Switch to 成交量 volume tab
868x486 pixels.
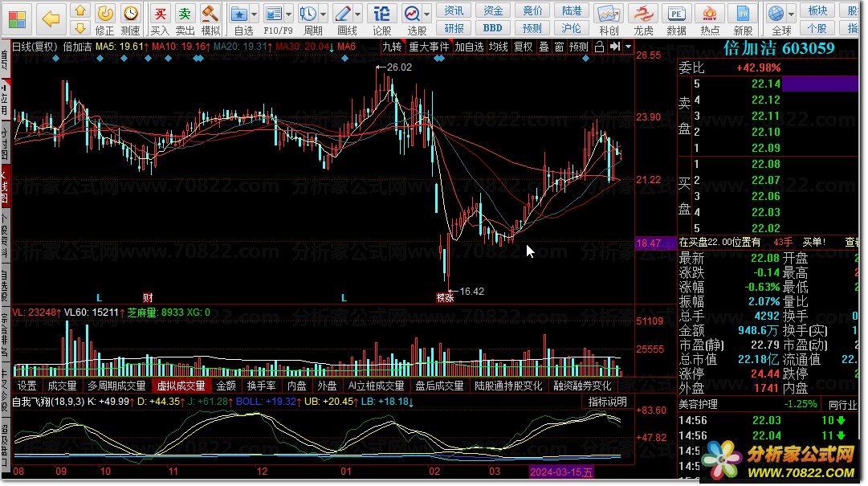pos(62,386)
